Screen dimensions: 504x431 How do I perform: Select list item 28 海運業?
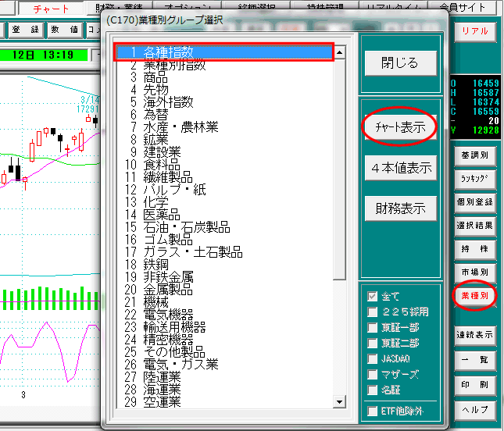[x=224, y=390]
